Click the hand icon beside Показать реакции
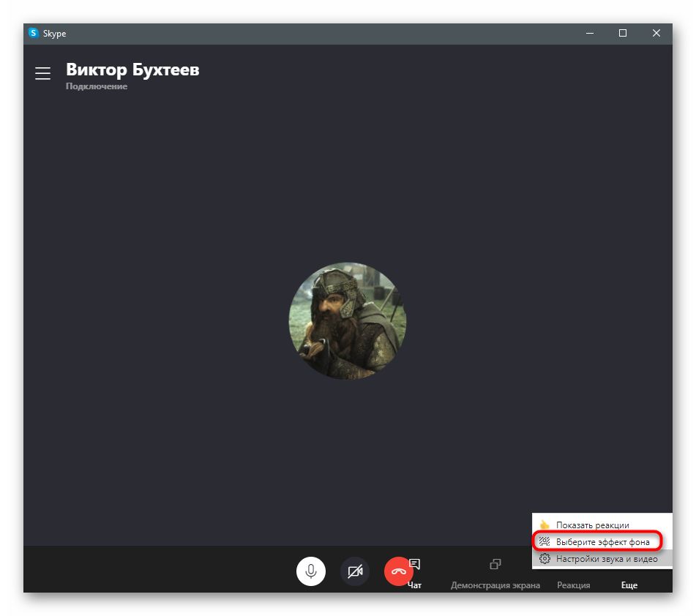 click(x=545, y=525)
